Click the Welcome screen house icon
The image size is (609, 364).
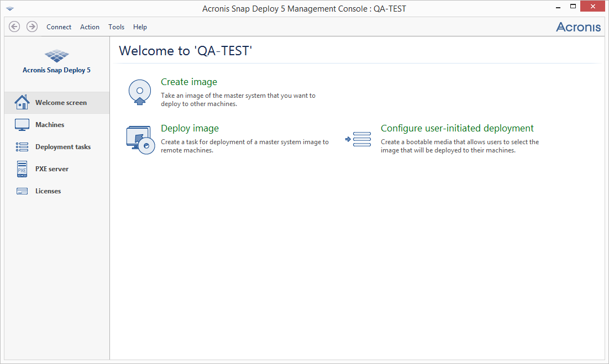tap(22, 102)
